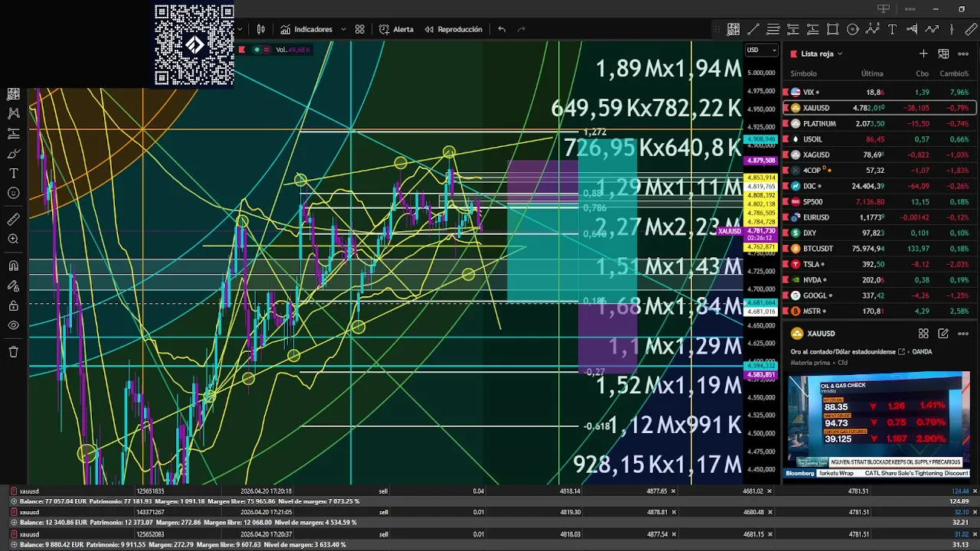Select the magnet mode icon
The image size is (980, 551).
coord(13,266)
